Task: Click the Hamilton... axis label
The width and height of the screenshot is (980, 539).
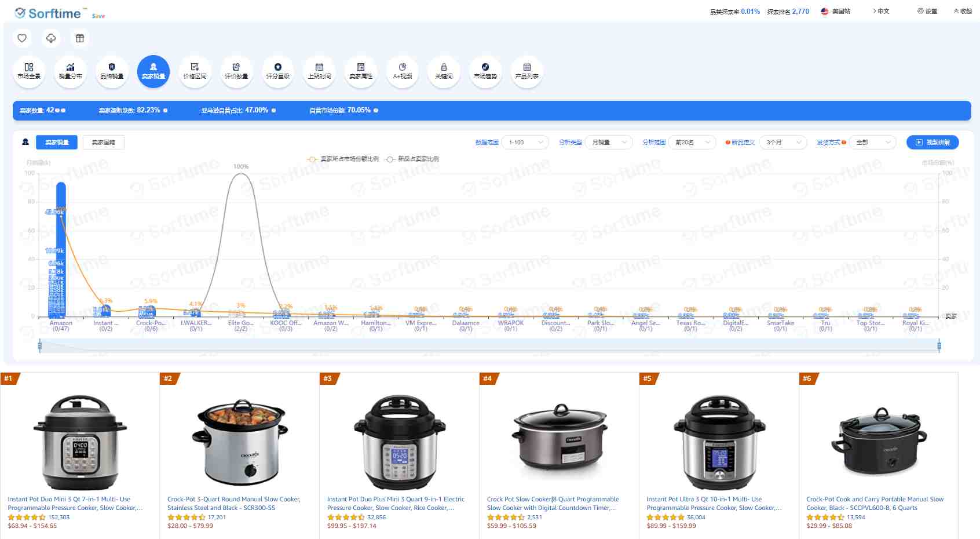Action: pyautogui.click(x=376, y=323)
